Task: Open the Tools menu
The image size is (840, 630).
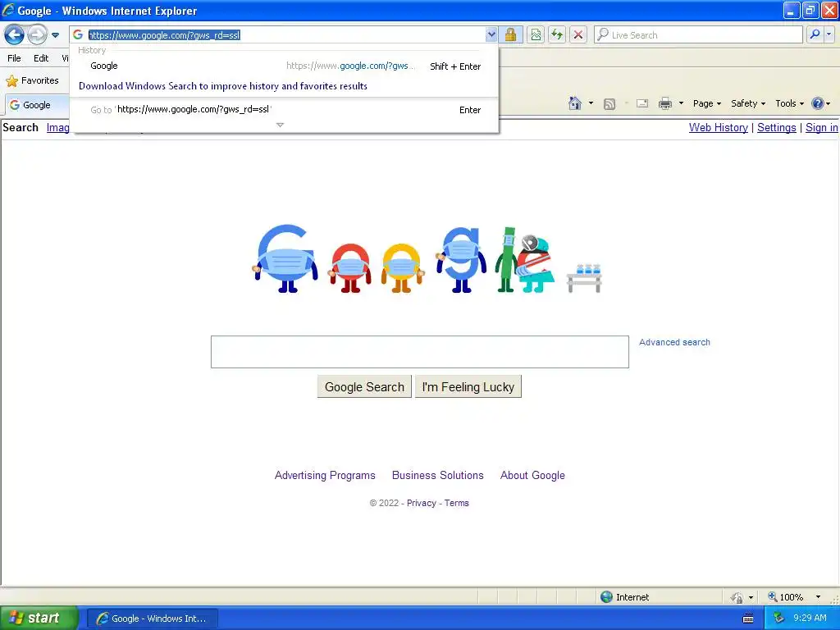Action: coord(789,103)
